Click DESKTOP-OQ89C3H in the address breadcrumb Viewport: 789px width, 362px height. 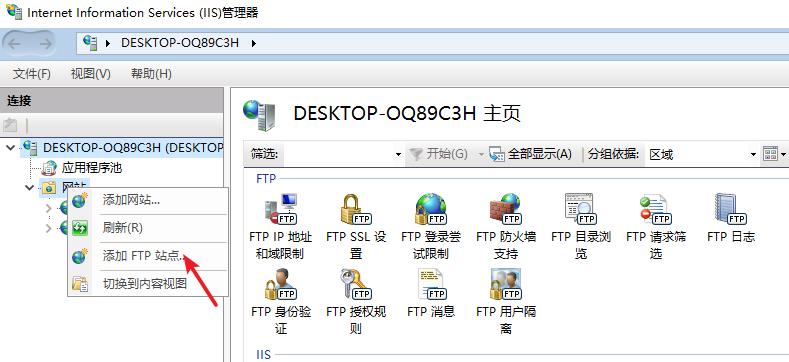(x=180, y=43)
